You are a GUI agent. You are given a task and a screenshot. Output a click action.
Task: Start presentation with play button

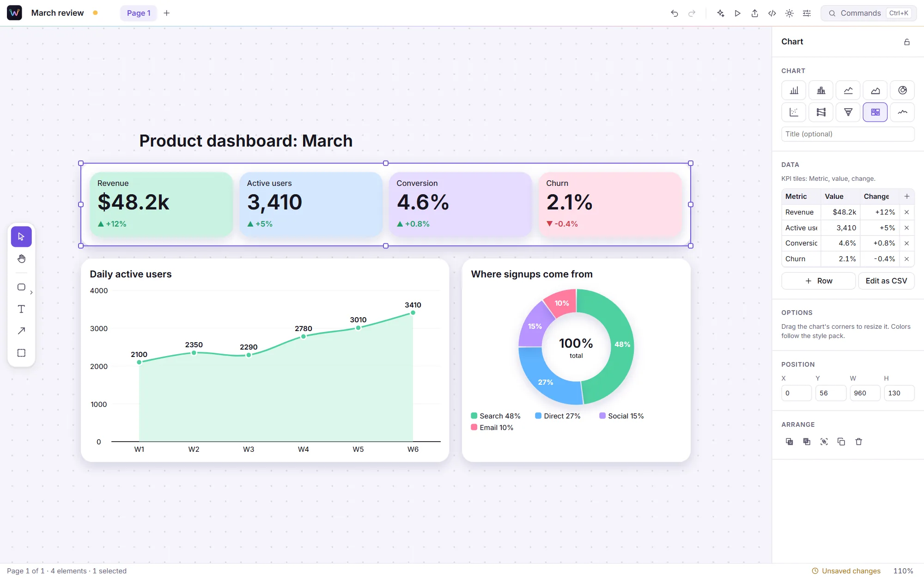tap(737, 13)
